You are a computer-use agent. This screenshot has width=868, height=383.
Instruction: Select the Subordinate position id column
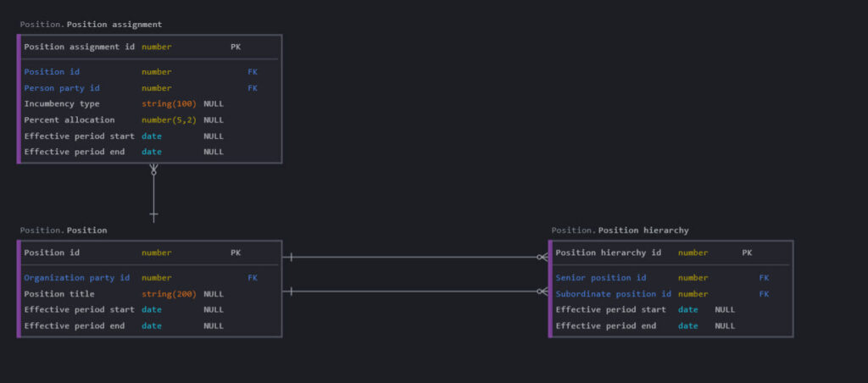[x=613, y=294]
